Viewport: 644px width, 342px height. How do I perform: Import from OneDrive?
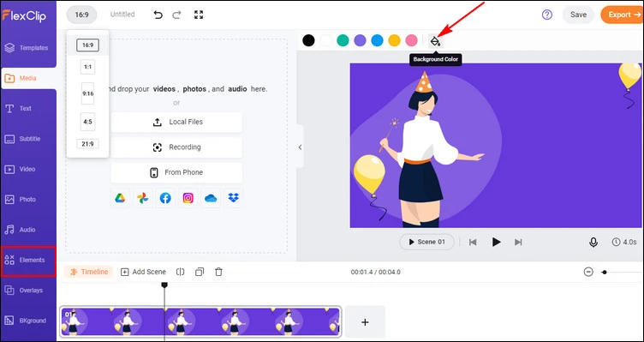(x=211, y=198)
